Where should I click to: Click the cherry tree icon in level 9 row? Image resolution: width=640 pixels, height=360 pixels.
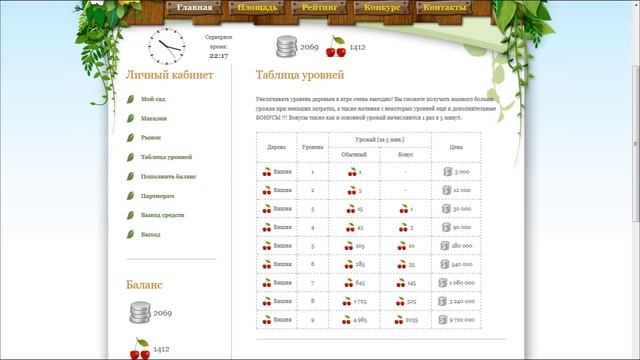pos(267,320)
